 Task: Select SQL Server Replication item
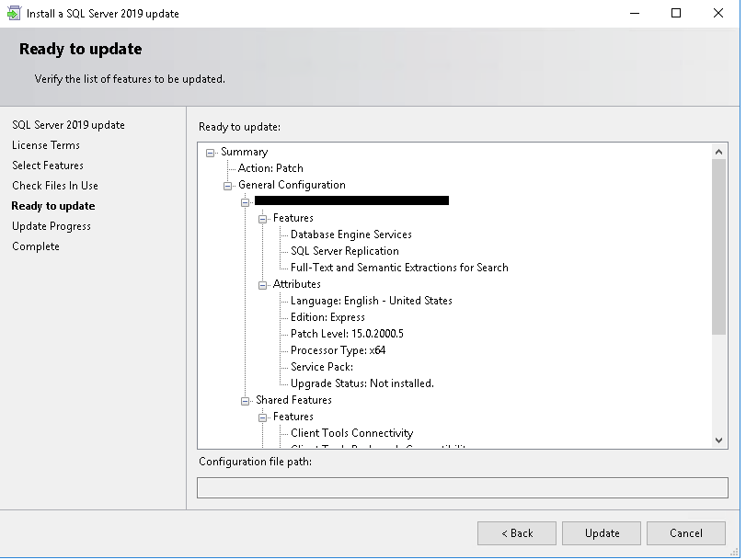[344, 251]
